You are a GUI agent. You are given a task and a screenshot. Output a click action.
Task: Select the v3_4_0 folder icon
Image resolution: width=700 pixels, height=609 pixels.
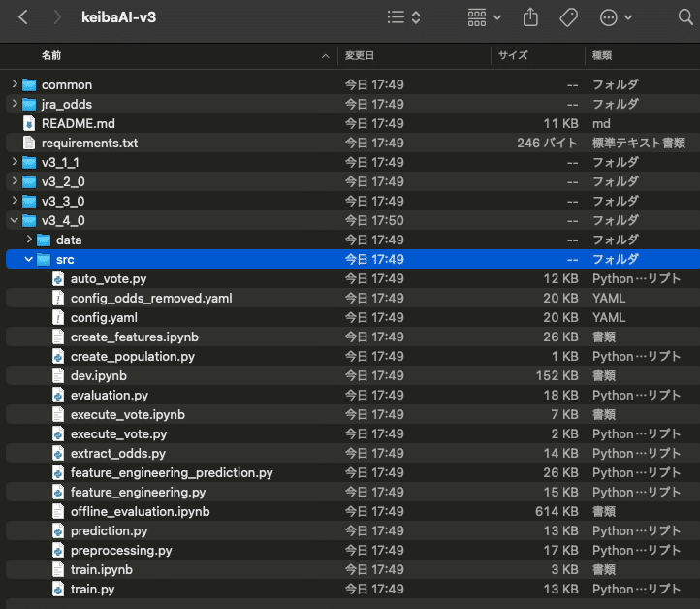29,220
